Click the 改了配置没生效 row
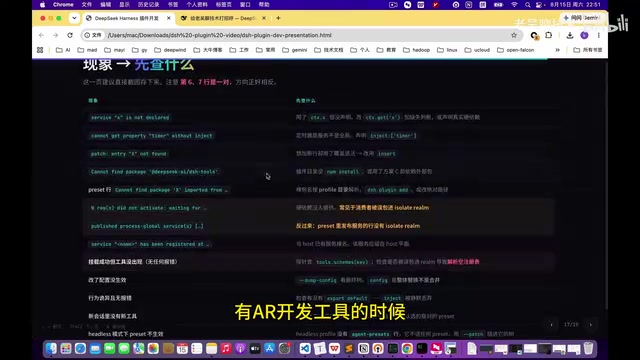This screenshot has height=360, width=640. click(318, 280)
